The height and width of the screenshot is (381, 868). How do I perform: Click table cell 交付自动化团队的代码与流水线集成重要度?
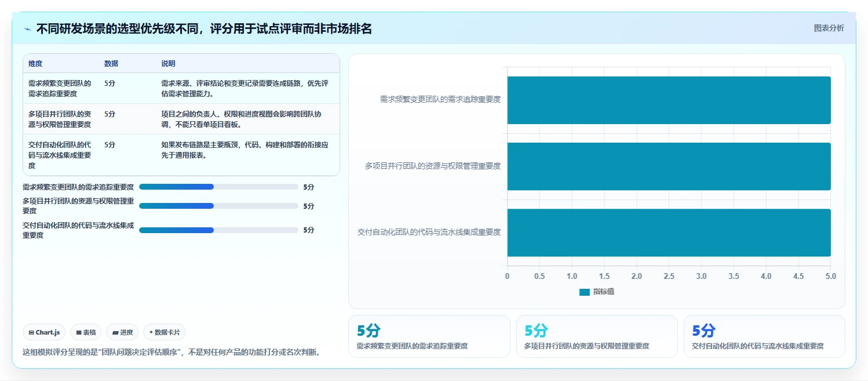pyautogui.click(x=60, y=155)
